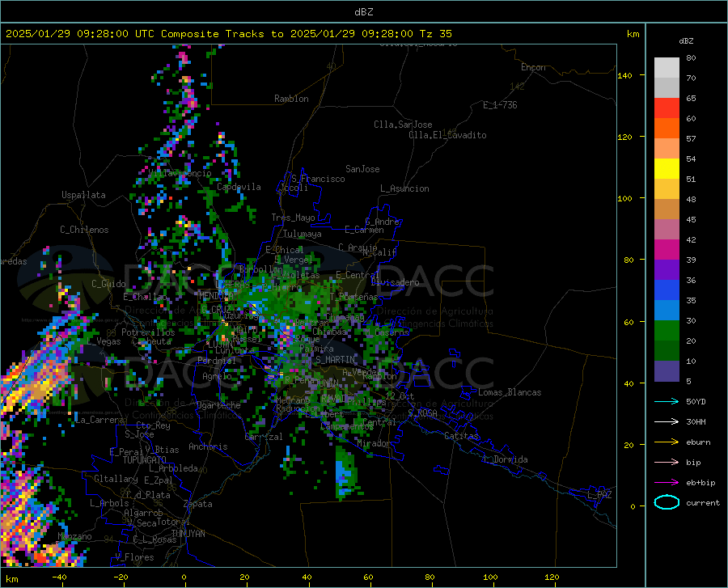Select the bright yellow 51-54 dBZ swatch
The image size is (728, 588).
[667, 169]
